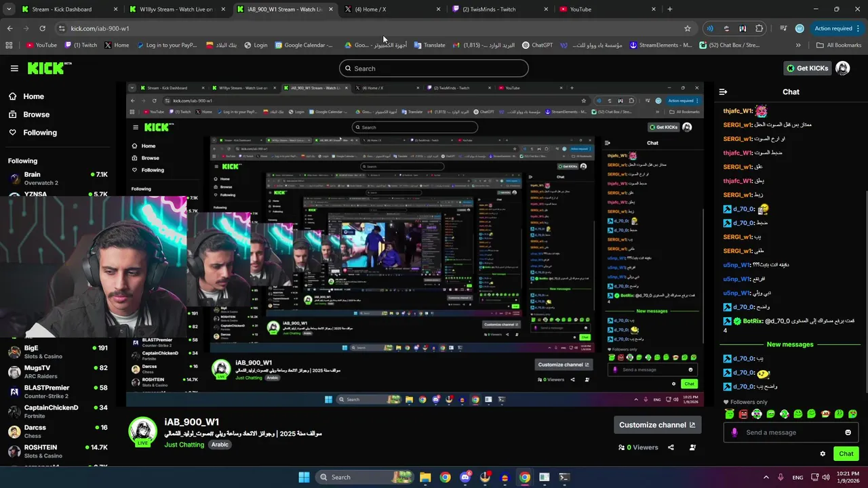868x488 pixels.
Task: Click the iAB_900_W1 channel avatar
Action: (x=143, y=431)
